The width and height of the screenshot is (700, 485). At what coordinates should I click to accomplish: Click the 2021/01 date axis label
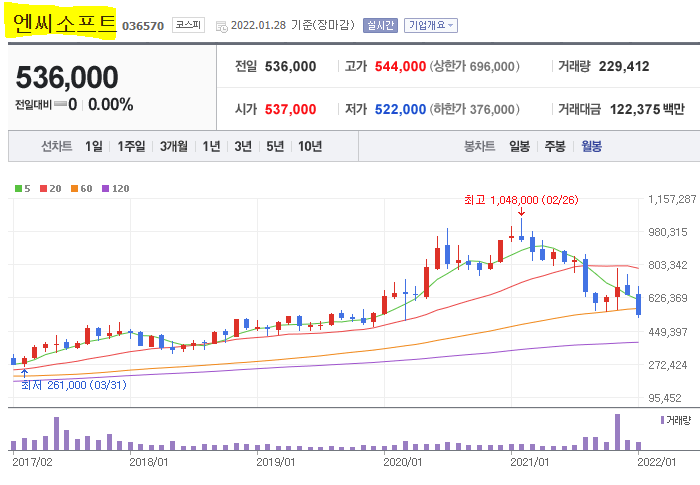click(x=529, y=462)
